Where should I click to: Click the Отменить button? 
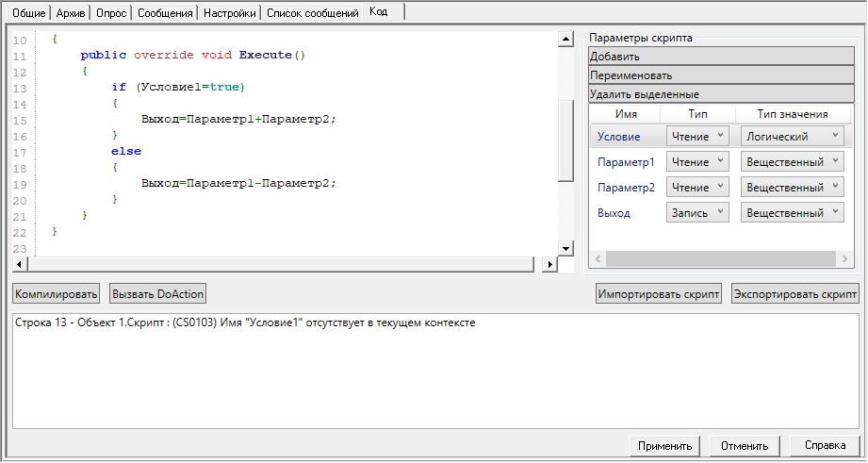pos(745,446)
